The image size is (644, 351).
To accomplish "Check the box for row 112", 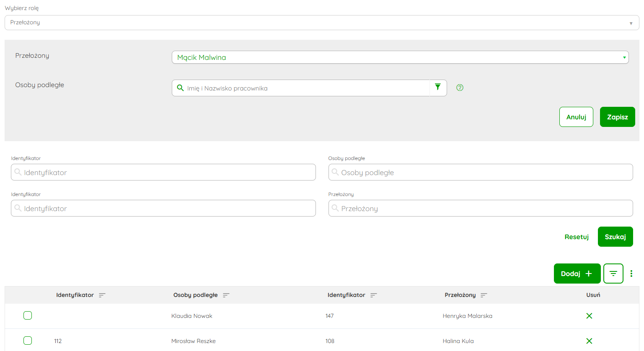I will pos(28,341).
